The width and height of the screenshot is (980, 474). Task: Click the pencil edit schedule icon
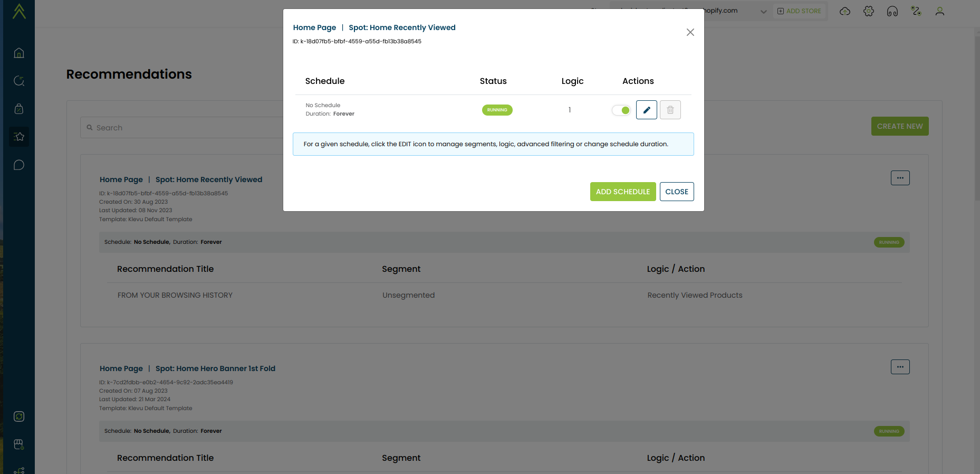(x=646, y=110)
